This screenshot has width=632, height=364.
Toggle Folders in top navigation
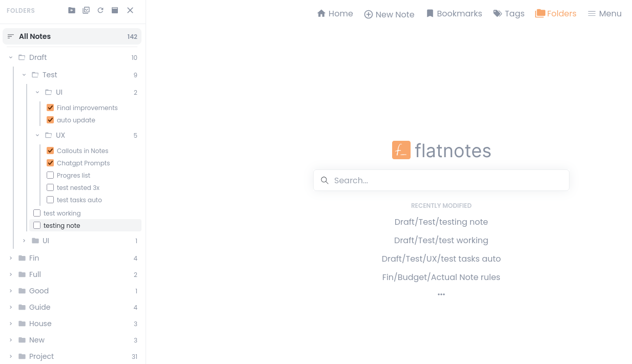(556, 14)
